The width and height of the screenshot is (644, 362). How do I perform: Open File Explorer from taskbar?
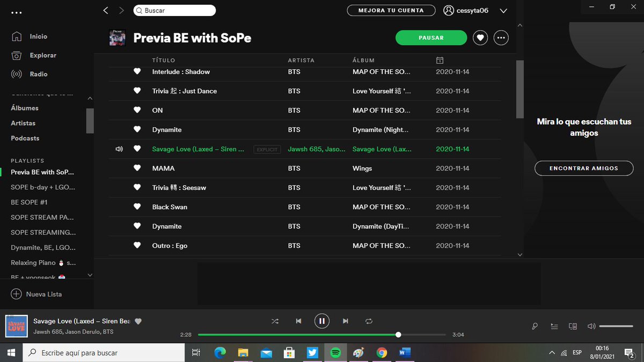click(243, 352)
